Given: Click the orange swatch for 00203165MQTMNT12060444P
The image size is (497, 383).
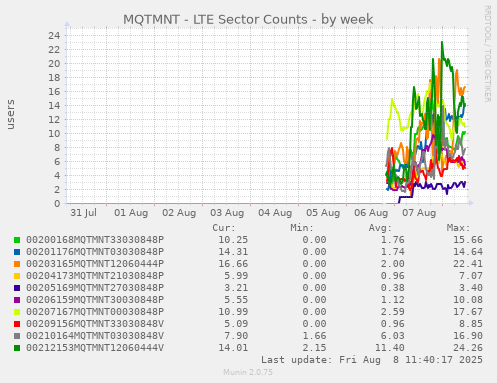Looking at the screenshot, I should click(x=17, y=264).
